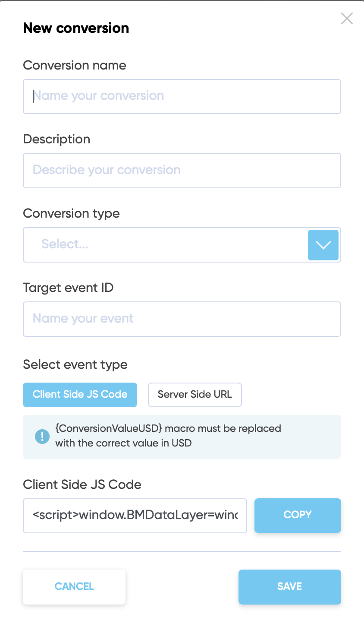
Task: Click the Description field label
Action: click(56, 139)
